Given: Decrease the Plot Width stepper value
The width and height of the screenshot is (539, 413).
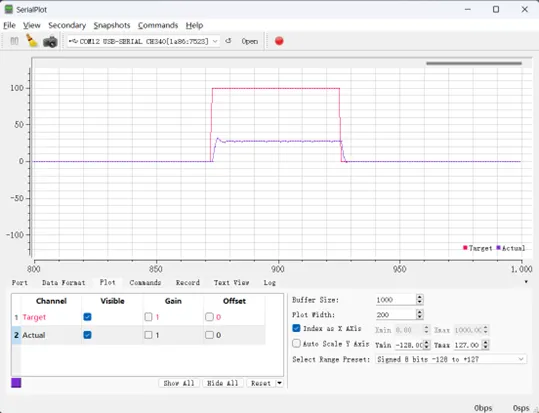Looking at the screenshot, I should (x=419, y=317).
